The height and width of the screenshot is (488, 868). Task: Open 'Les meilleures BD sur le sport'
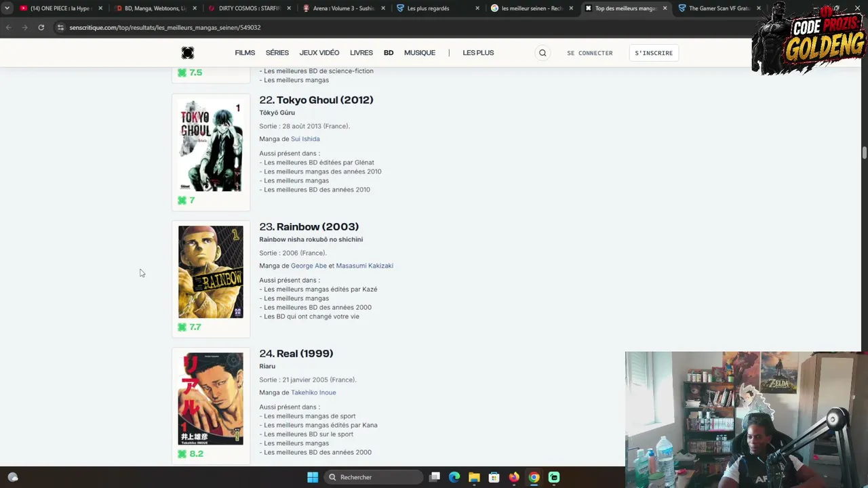309,434
